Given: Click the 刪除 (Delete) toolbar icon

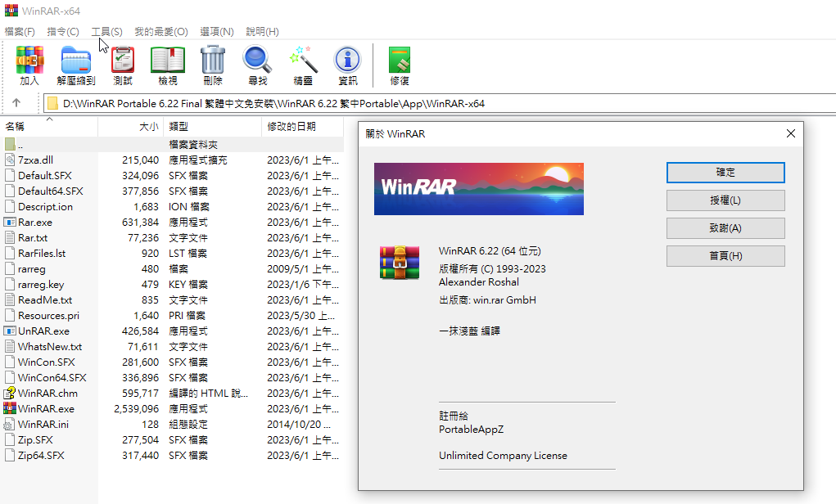Looking at the screenshot, I should coord(212,65).
